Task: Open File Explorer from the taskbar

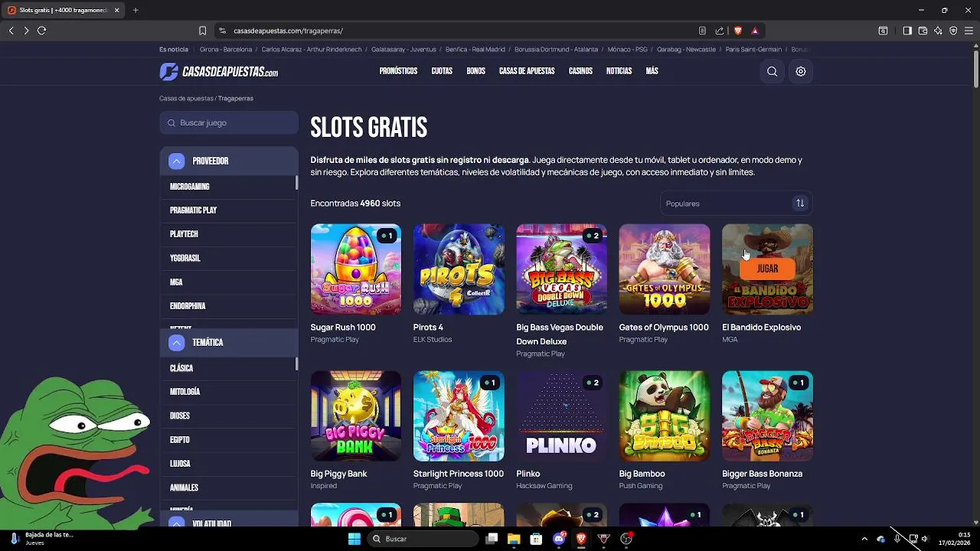Action: point(514,539)
